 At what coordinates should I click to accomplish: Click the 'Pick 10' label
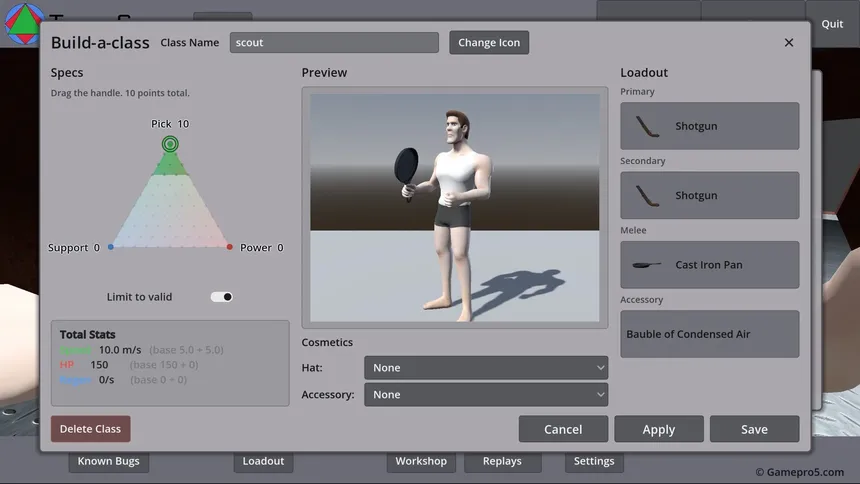point(170,124)
